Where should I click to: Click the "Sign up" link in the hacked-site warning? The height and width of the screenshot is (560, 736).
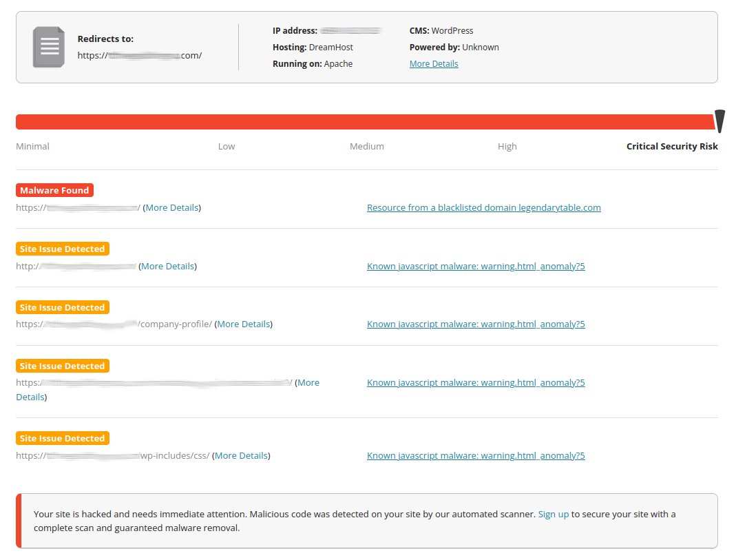554,514
